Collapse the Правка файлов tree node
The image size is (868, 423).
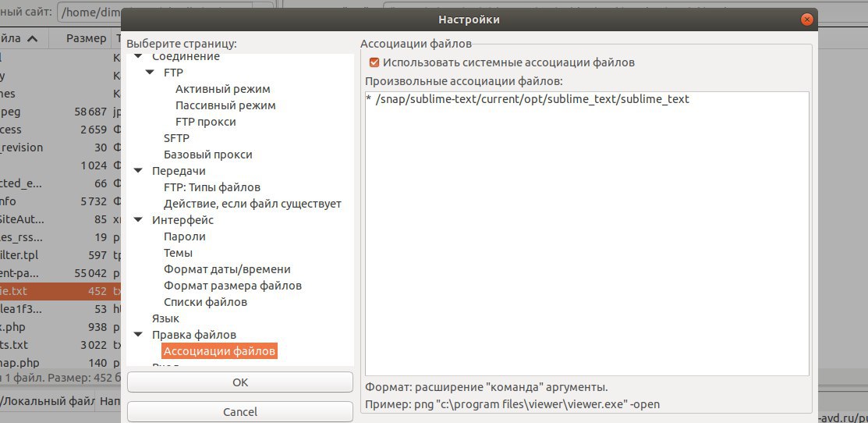[x=138, y=335]
